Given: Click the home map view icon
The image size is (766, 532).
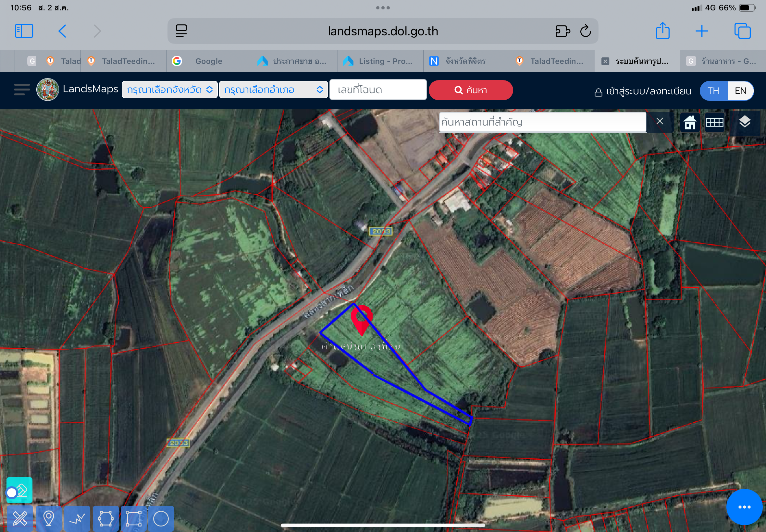Looking at the screenshot, I should click(690, 122).
